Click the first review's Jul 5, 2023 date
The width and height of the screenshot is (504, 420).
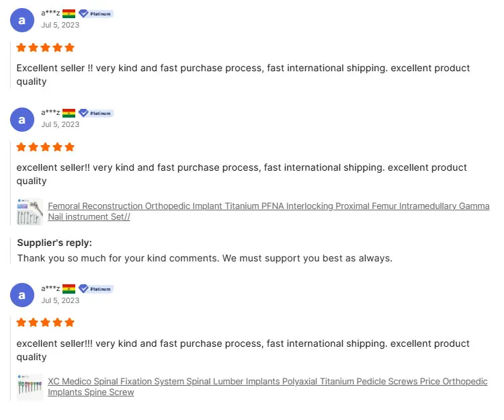60,25
